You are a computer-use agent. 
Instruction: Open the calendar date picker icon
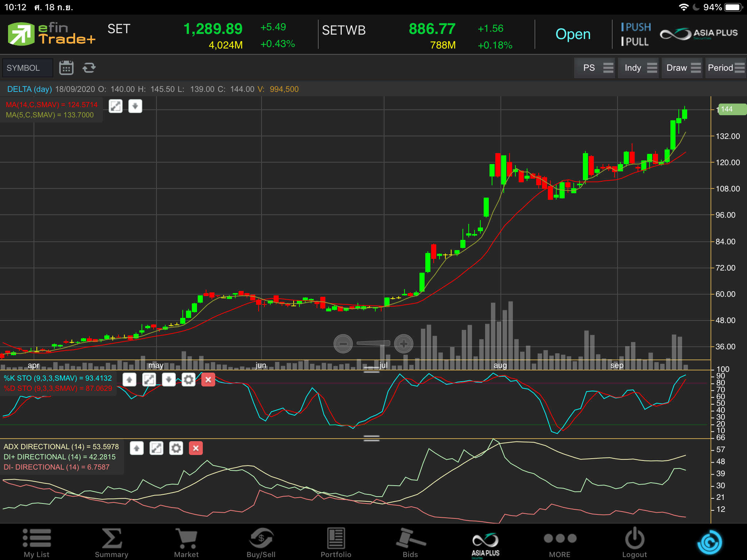click(x=66, y=68)
